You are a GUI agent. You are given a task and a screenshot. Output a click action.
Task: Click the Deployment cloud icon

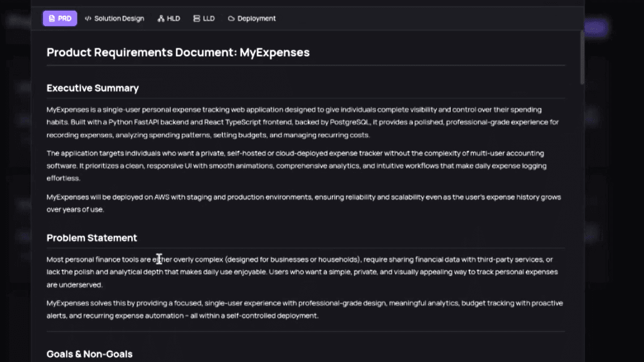[x=231, y=19]
